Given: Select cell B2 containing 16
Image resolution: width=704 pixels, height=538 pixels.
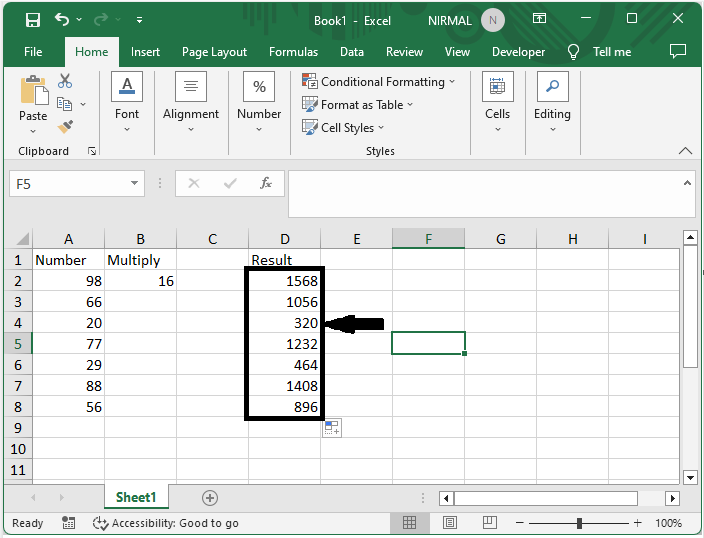Looking at the screenshot, I should click(x=141, y=281).
